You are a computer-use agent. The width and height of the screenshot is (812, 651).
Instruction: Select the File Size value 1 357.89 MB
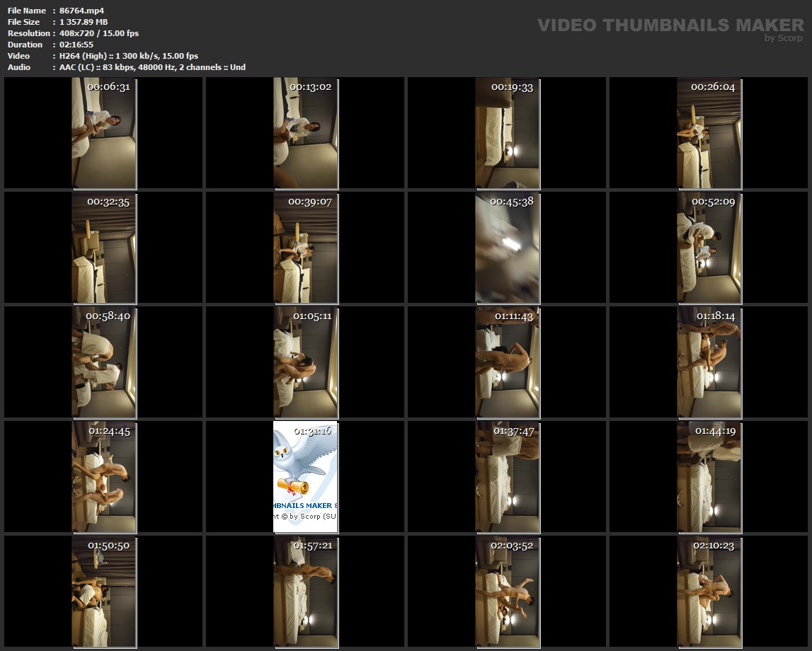(x=84, y=22)
